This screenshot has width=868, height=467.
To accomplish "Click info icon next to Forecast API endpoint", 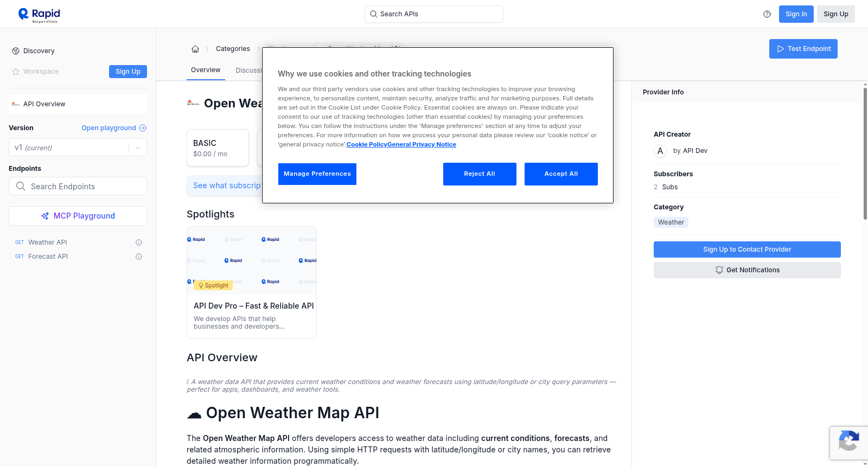I will 139,257.
